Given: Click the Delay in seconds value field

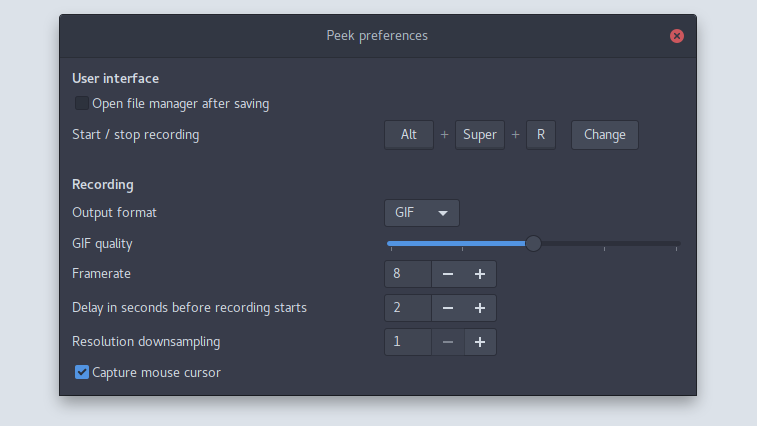Looking at the screenshot, I should click(x=408, y=308).
